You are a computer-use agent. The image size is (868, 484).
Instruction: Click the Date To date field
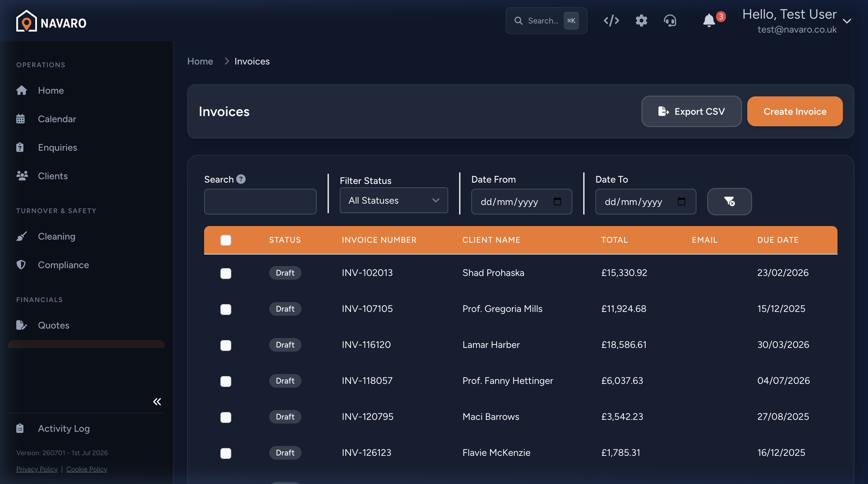point(646,201)
